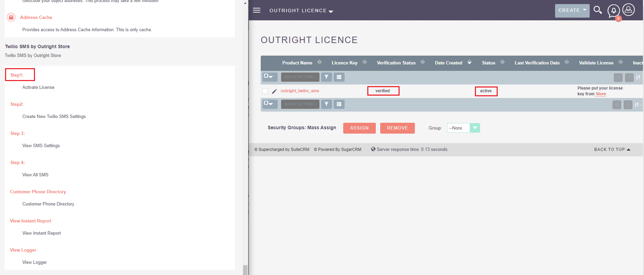Follow the Store link

(x=601, y=94)
